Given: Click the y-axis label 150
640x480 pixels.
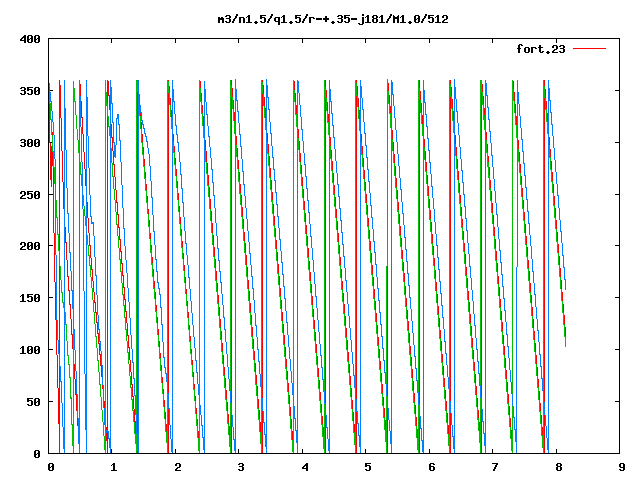Looking at the screenshot, I should [x=30, y=298].
